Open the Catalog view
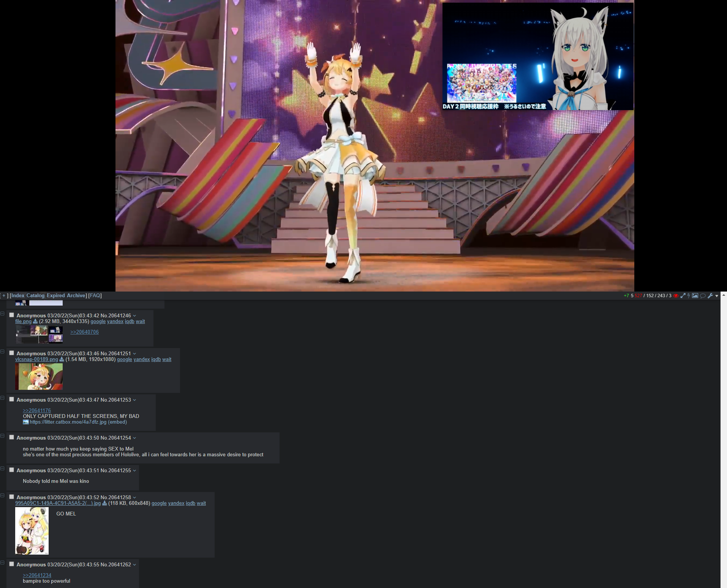The width and height of the screenshot is (727, 588). click(35, 296)
